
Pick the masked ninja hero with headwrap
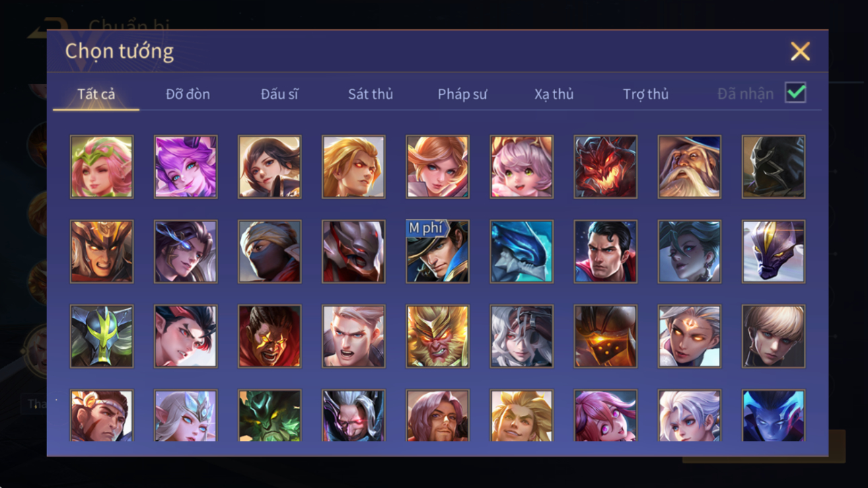(269, 252)
